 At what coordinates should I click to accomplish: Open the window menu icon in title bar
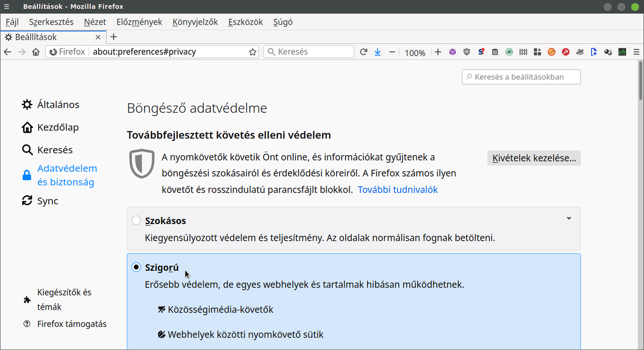[6, 7]
